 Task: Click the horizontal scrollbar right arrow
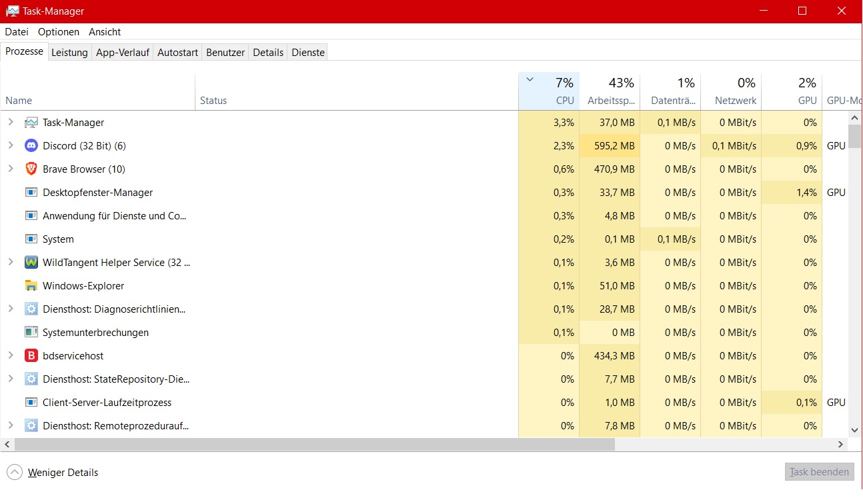point(842,444)
